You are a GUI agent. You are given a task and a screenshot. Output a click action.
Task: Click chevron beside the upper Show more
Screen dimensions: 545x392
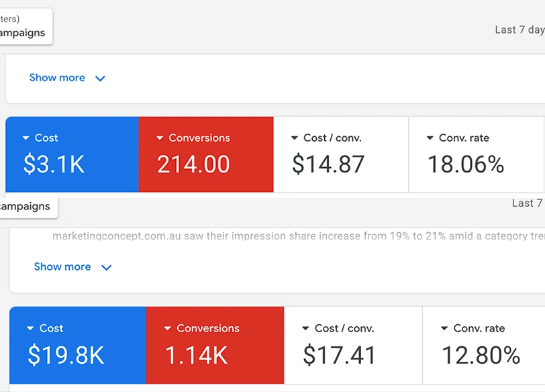pyautogui.click(x=100, y=79)
